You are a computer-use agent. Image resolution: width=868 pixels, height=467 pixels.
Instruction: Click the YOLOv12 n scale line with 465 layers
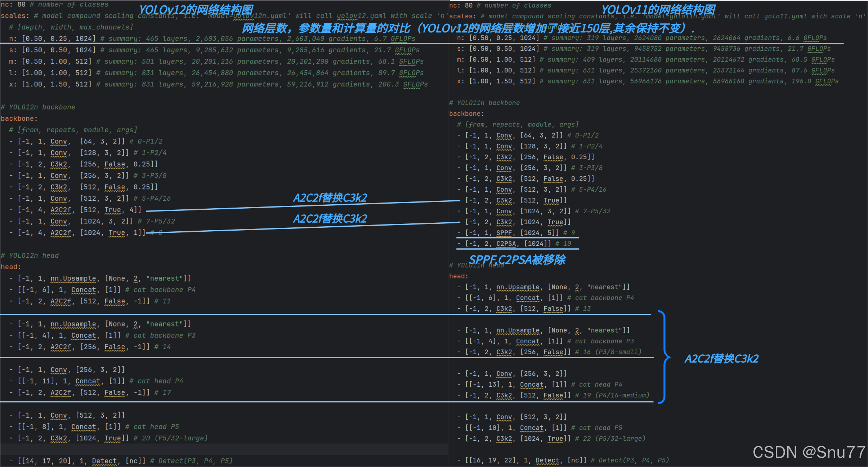[212, 39]
